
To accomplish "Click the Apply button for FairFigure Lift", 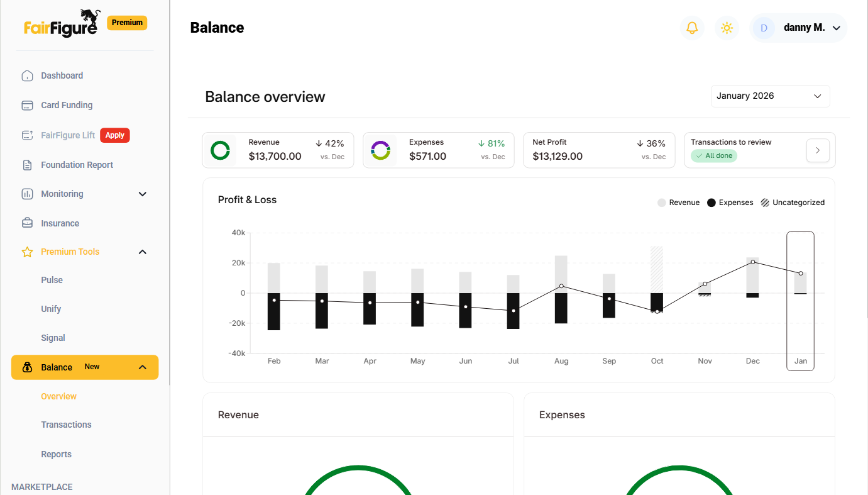I will click(x=114, y=135).
